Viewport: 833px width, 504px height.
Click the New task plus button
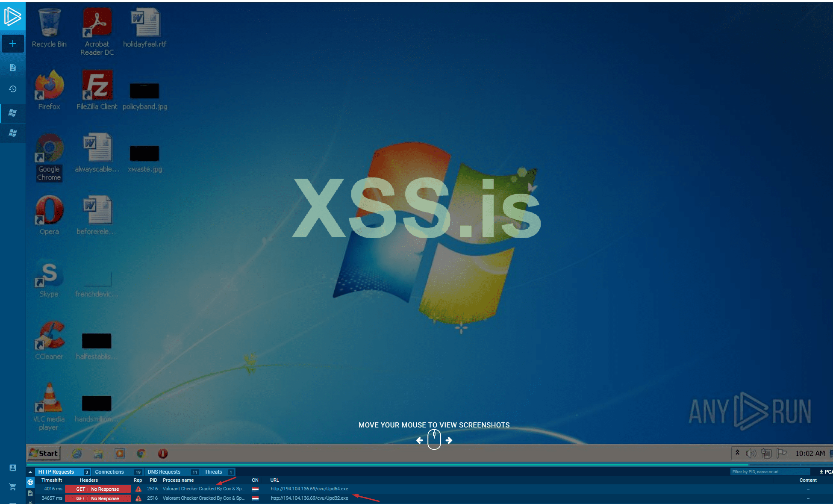[13, 44]
